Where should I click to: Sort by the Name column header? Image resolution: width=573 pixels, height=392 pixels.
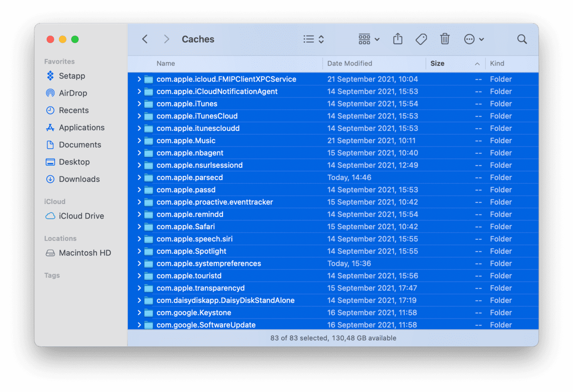[x=166, y=64]
